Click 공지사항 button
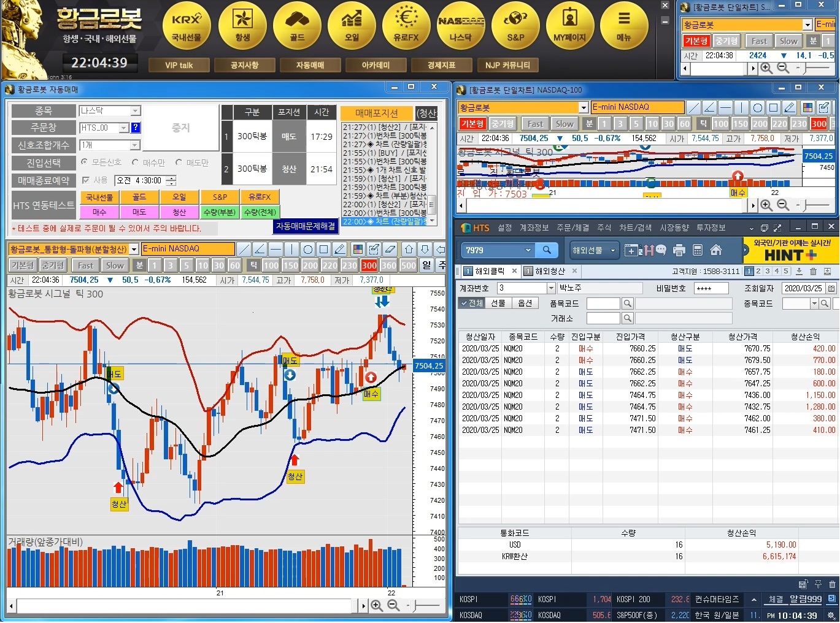This screenshot has height=623, width=840. (244, 65)
